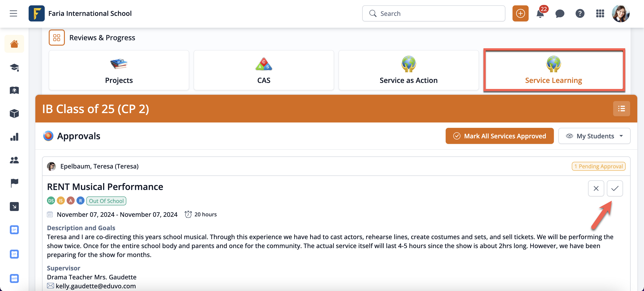This screenshot has height=291, width=644.
Task: Click the clock icon beside 20 hours
Action: [188, 214]
